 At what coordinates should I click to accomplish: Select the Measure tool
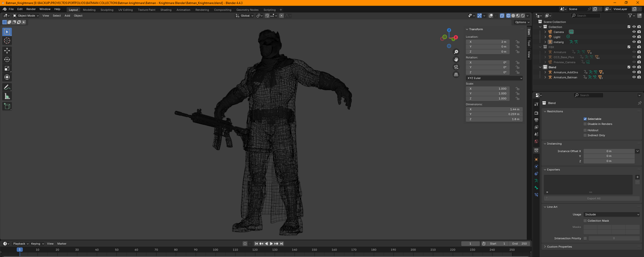(7, 96)
